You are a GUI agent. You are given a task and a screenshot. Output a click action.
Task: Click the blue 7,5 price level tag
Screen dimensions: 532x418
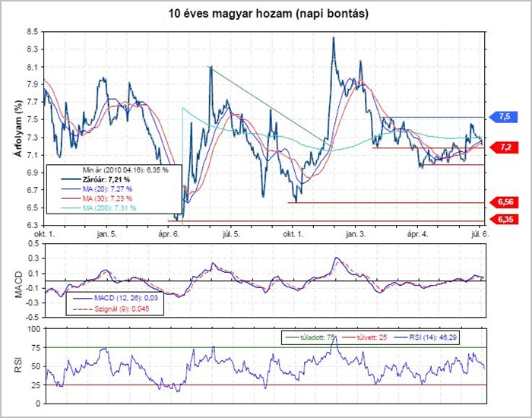(505, 116)
